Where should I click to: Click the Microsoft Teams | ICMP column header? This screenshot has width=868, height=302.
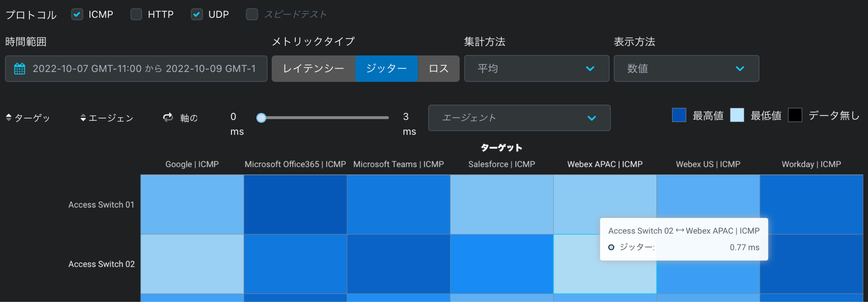coord(399,164)
